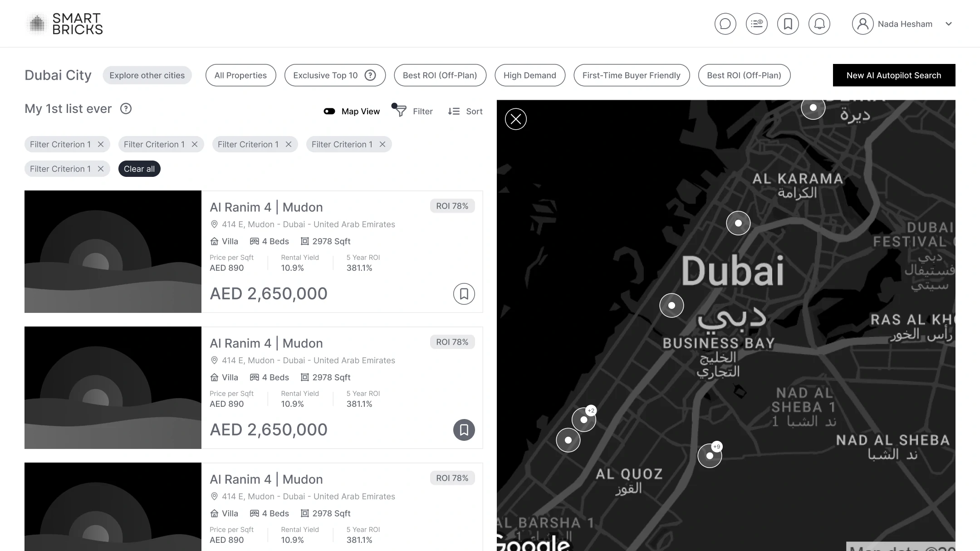Image resolution: width=980 pixels, height=551 pixels.
Task: Click the help icon beside Exclusive Top 10
Action: (370, 75)
